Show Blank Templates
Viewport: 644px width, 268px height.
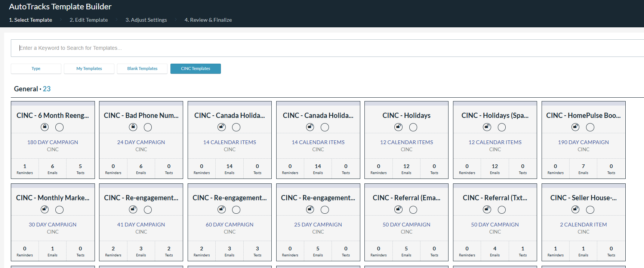point(142,68)
